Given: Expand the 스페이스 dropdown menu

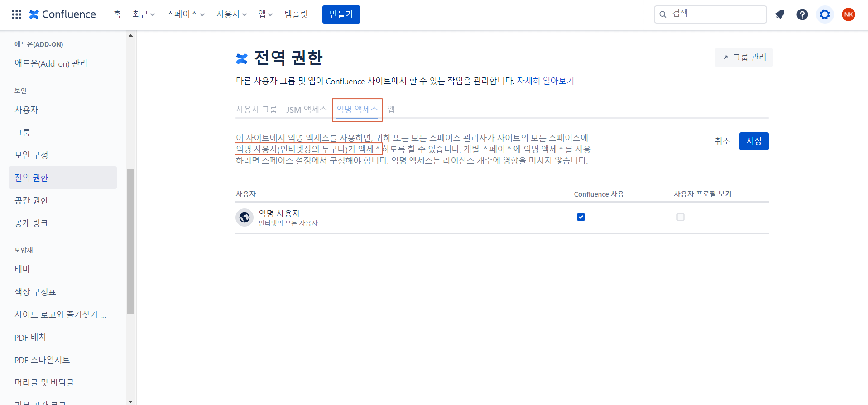Looking at the screenshot, I should (186, 14).
